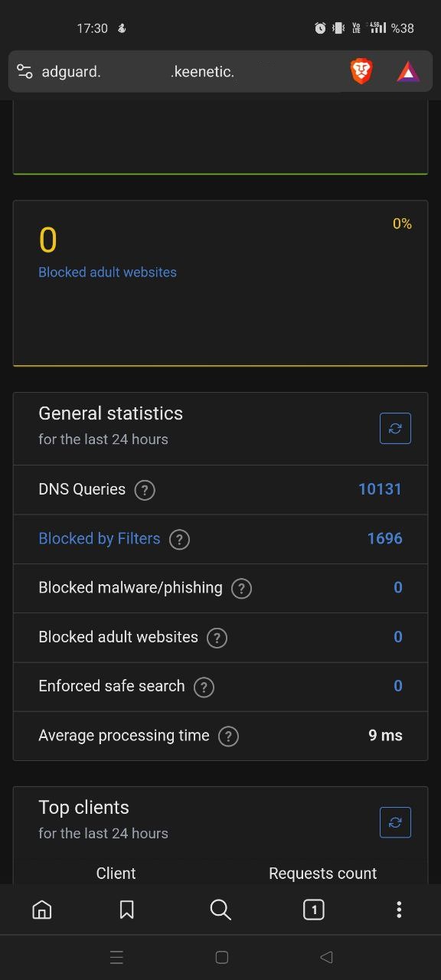The image size is (441, 980).
Task: Open Brave Rewards triangle icon
Action: tap(408, 72)
